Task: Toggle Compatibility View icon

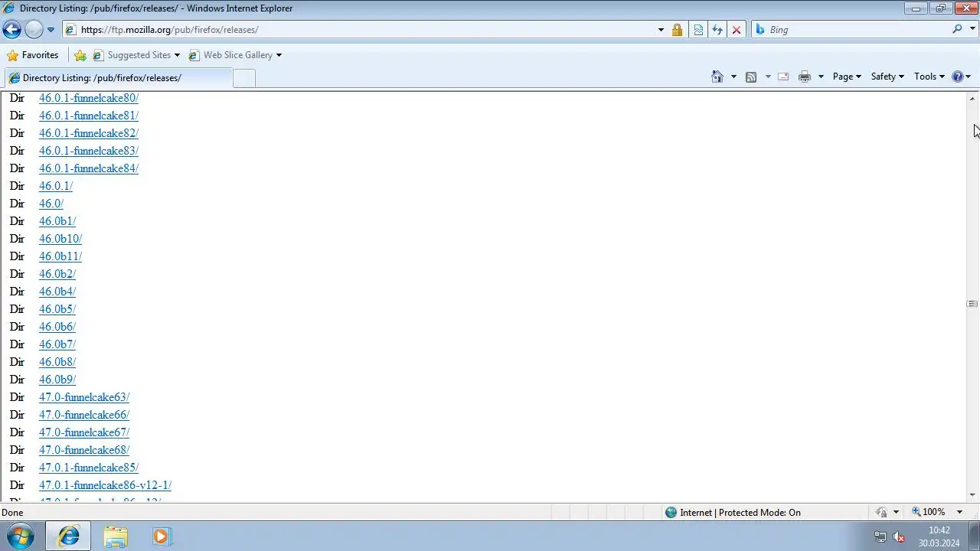Action: click(x=698, y=30)
